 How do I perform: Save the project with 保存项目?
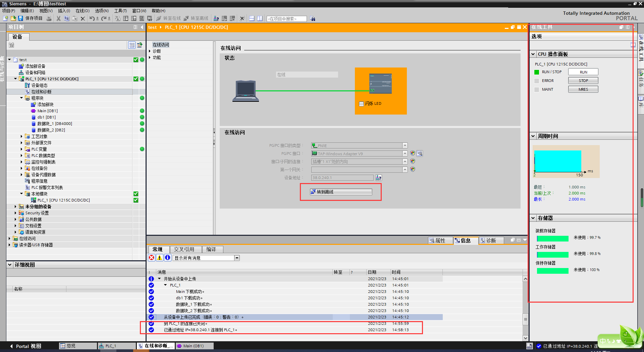pos(31,18)
